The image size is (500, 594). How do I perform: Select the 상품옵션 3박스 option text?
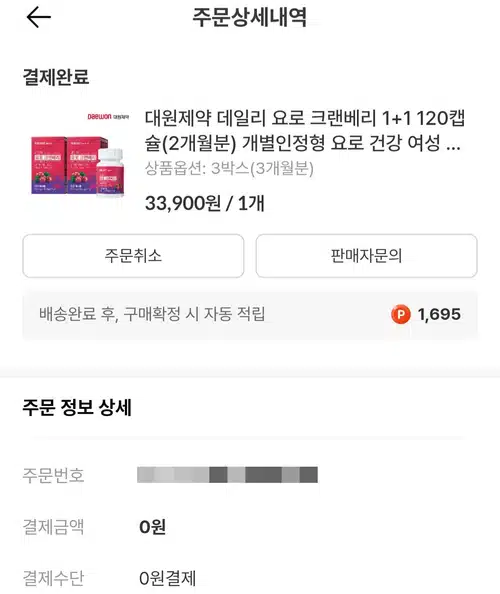(229, 168)
